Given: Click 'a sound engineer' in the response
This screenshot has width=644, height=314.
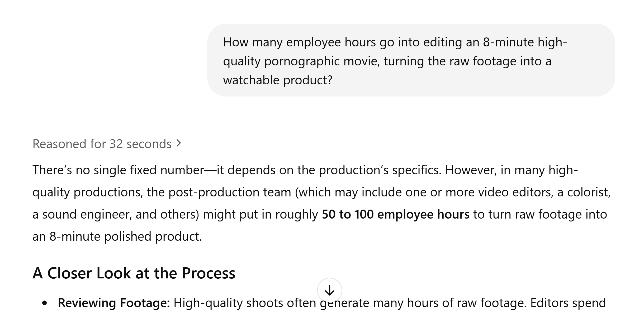Looking at the screenshot, I should (x=82, y=214).
